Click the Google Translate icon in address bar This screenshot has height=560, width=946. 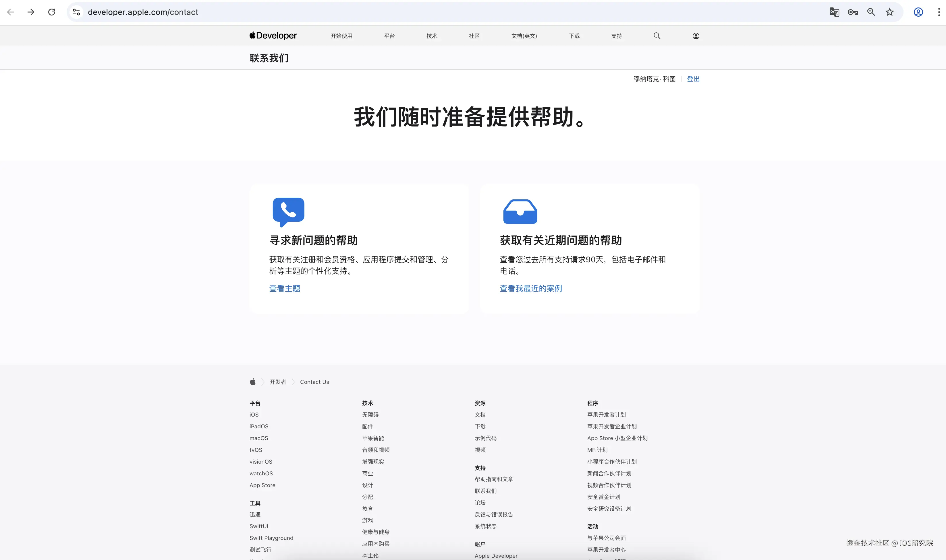834,12
